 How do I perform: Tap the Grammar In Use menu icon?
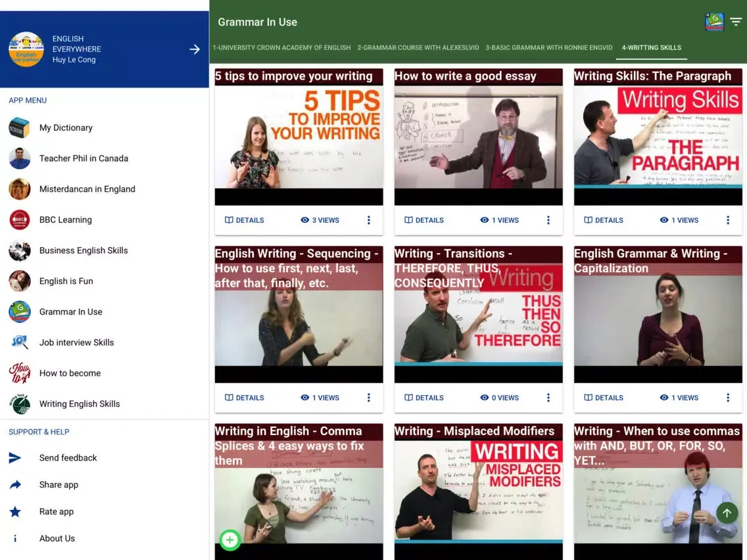click(20, 312)
